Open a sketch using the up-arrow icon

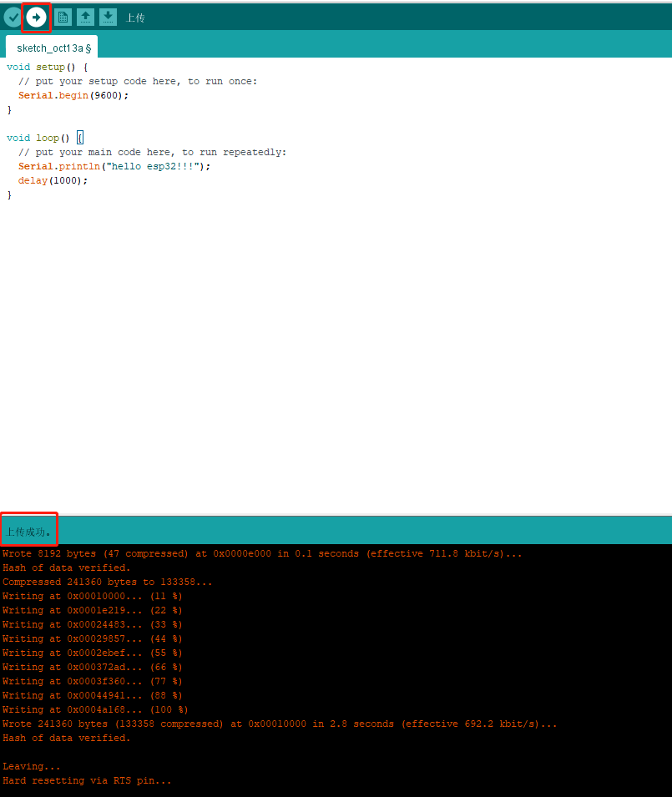tap(85, 18)
